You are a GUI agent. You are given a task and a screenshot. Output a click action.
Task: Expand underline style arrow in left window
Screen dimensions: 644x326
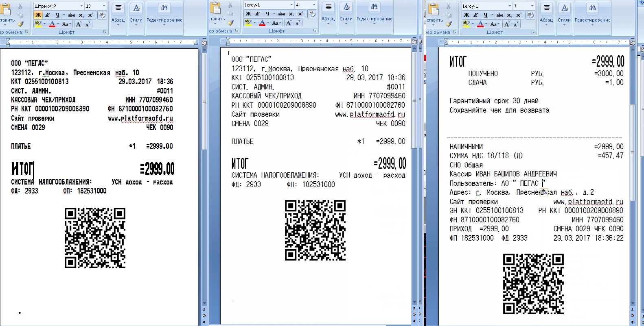click(x=64, y=15)
